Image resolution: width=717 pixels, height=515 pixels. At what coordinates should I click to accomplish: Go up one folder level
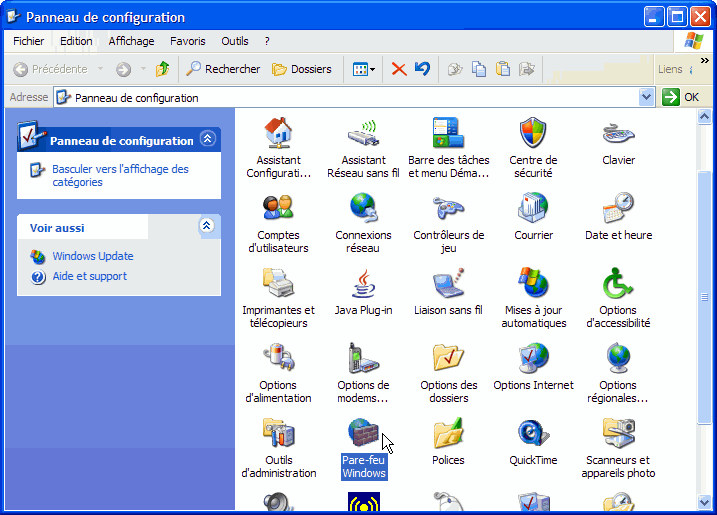(x=162, y=69)
